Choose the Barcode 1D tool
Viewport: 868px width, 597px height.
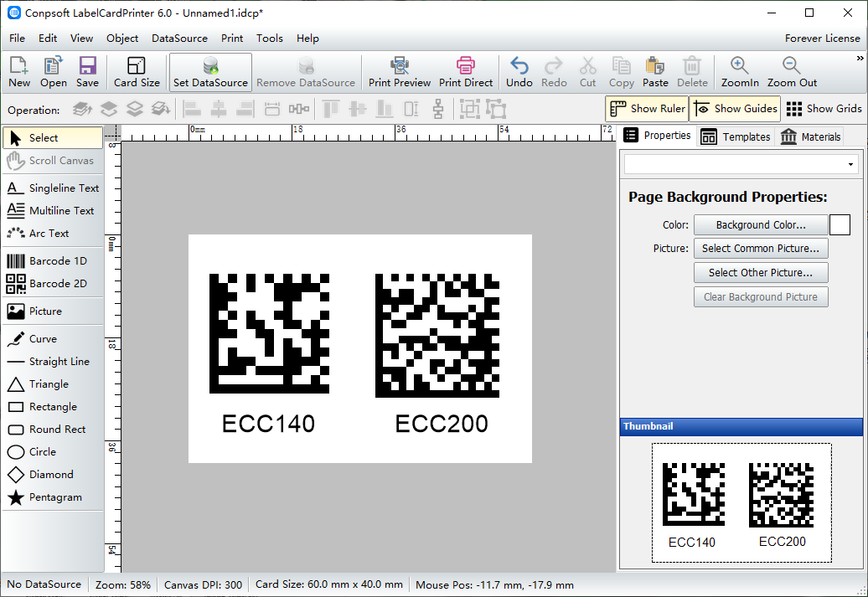[x=53, y=260]
